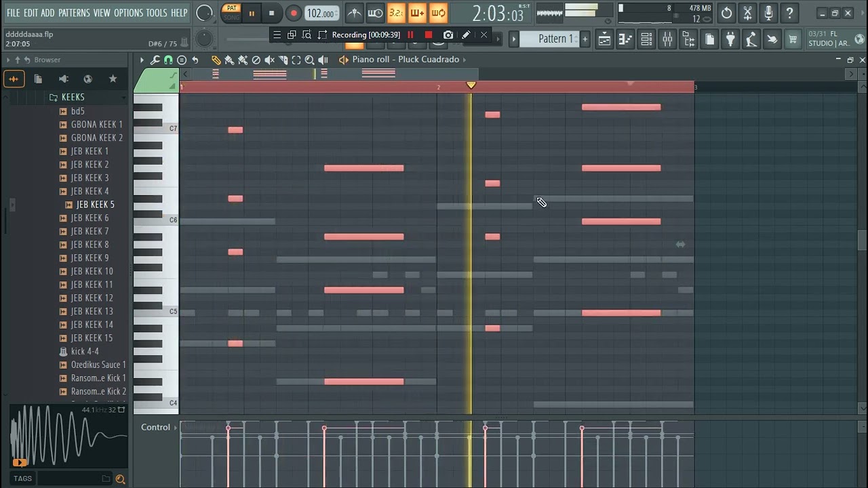Select JEB KEEK 5 sample
The width and height of the screenshot is (868, 488).
[94, 205]
